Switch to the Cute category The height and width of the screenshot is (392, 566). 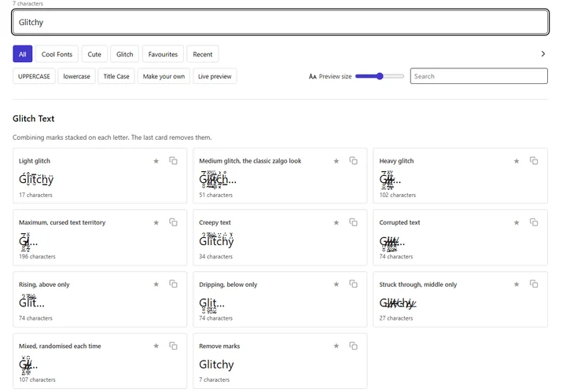pos(94,54)
